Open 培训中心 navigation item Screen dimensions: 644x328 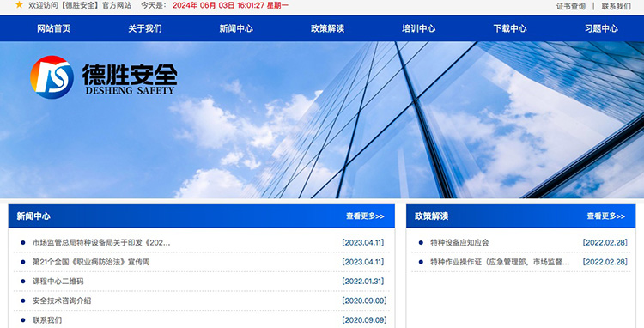click(418, 28)
